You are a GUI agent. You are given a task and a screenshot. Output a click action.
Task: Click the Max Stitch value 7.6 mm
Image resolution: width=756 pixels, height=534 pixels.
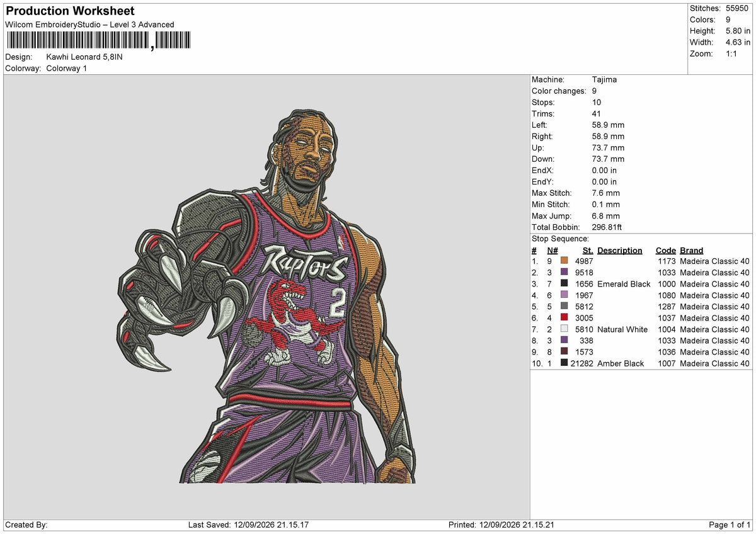coord(605,193)
